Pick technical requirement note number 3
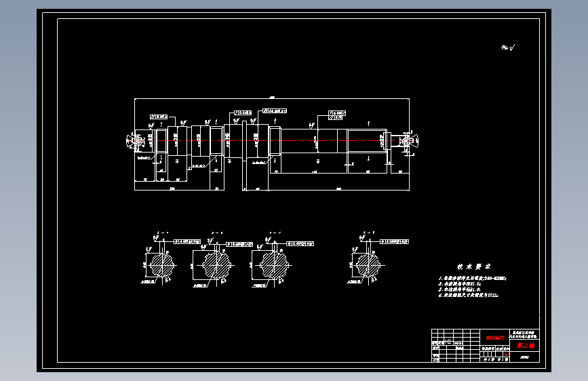Viewport: 588px width, 381px height. coord(459,289)
